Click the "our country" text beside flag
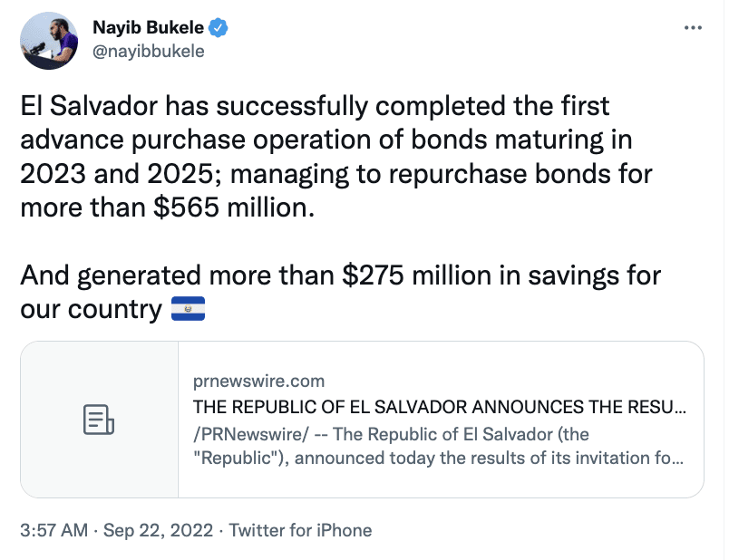This screenshot has height=560, width=729. click(x=91, y=309)
